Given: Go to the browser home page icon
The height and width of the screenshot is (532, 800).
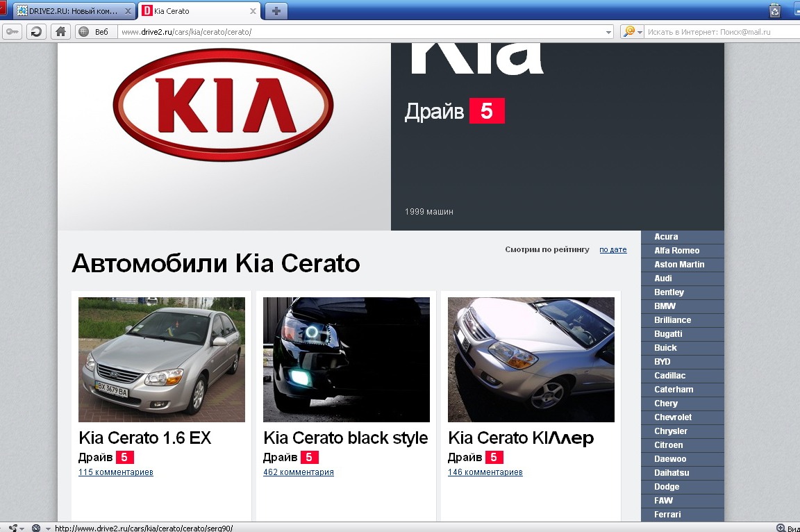Looking at the screenshot, I should [x=60, y=32].
